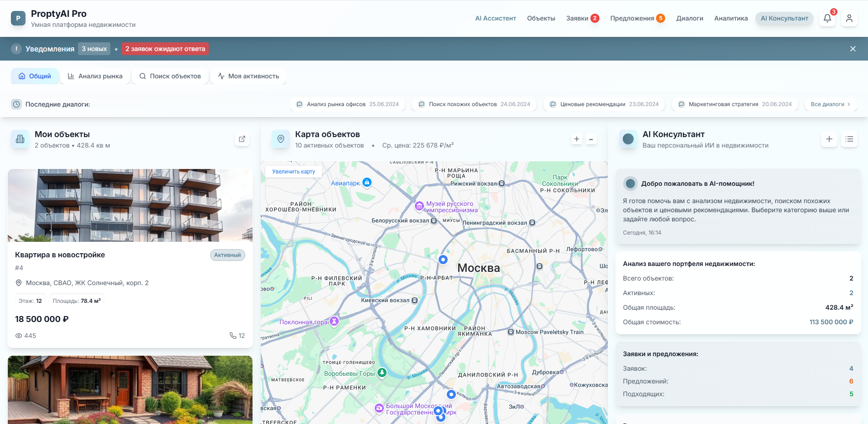The image size is (868, 424).
Task: Open the Предложения menu item
Action: point(637,18)
